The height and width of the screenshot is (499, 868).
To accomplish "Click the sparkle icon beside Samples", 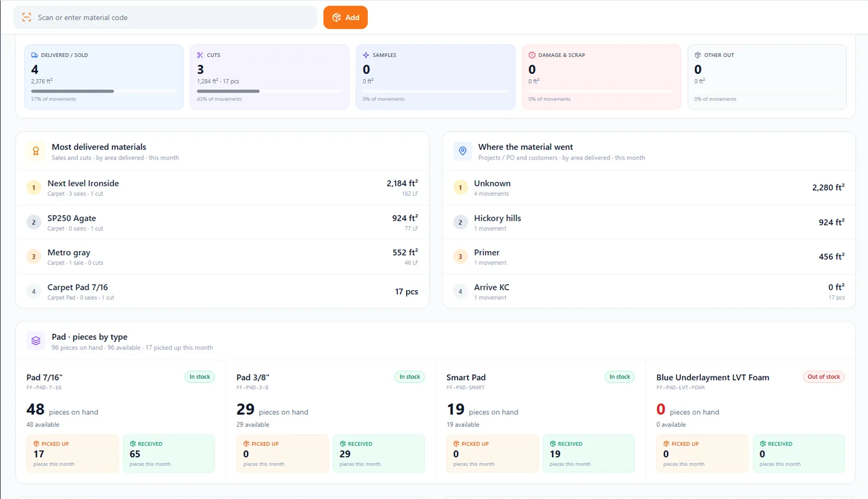I will click(366, 55).
